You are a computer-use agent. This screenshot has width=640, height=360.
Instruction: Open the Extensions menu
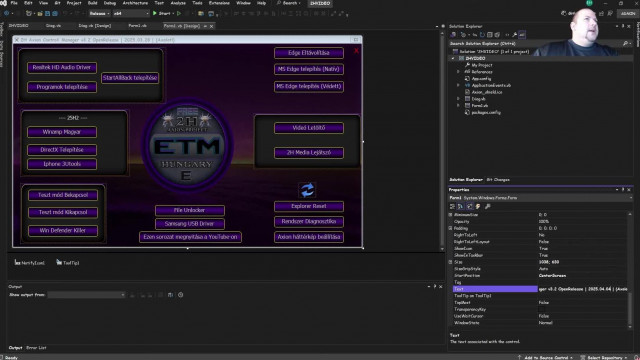219,3
